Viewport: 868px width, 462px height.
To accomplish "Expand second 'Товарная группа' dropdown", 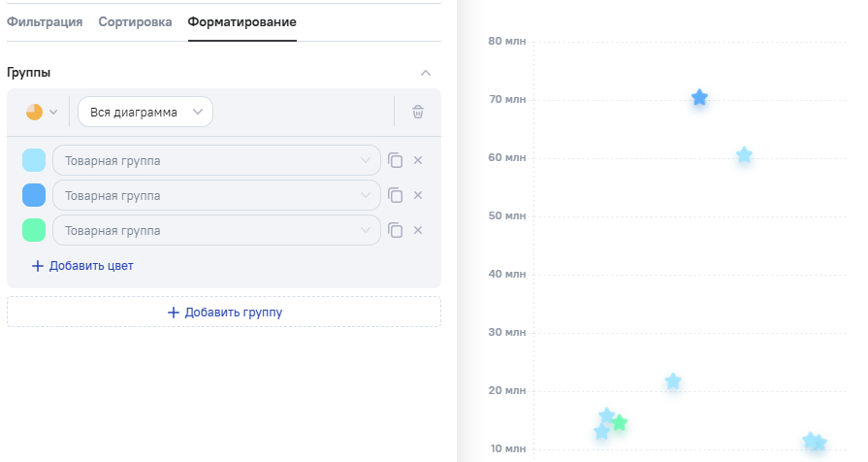I will click(216, 195).
